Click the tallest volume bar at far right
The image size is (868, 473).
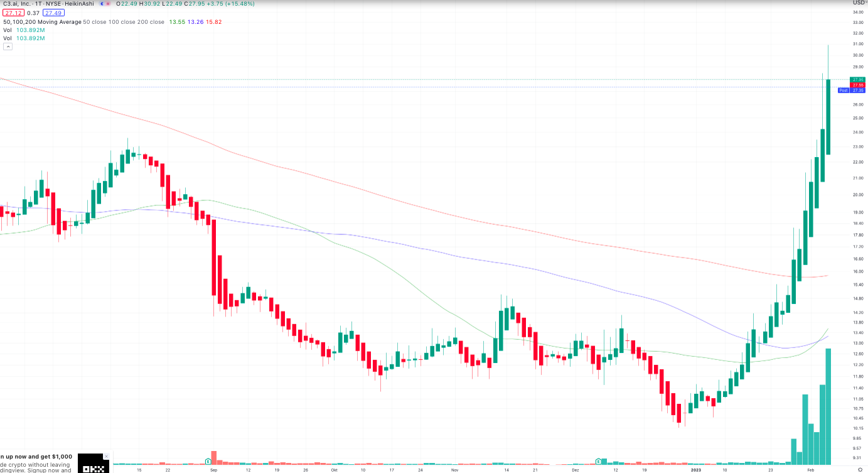(x=828, y=406)
